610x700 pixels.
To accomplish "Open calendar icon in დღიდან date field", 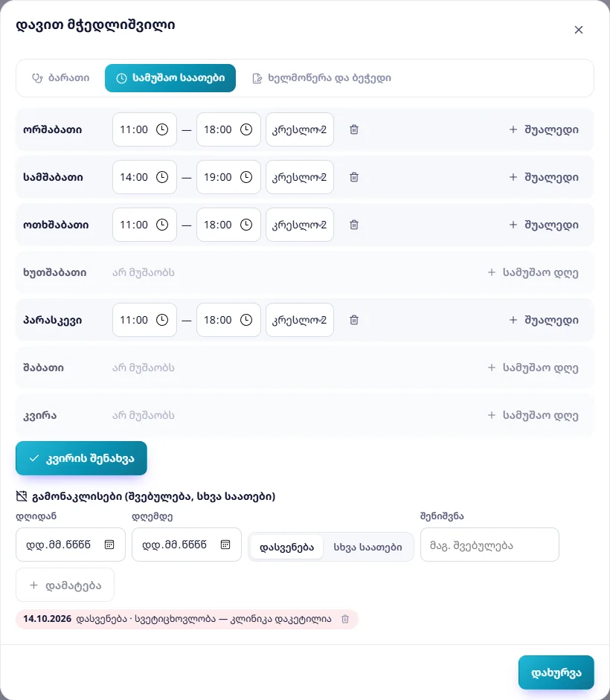I will 109,545.
